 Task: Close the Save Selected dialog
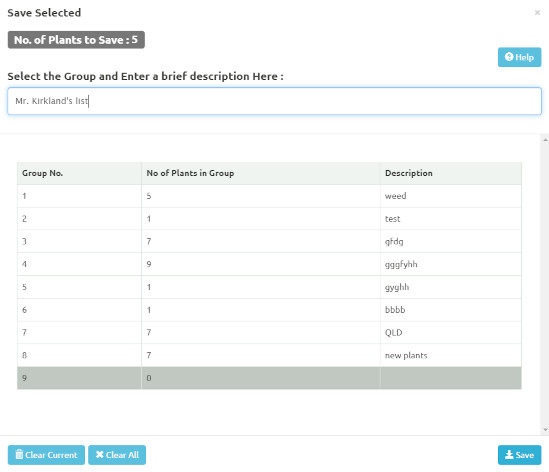pos(537,13)
